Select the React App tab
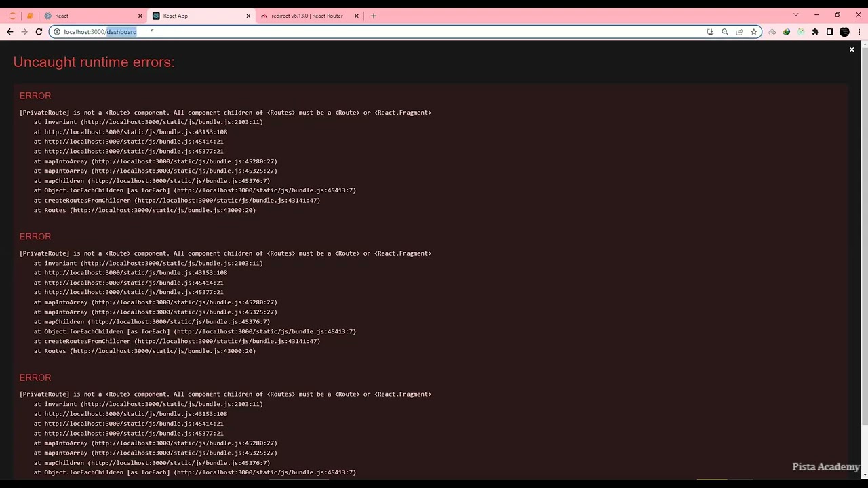The image size is (868, 488). tap(201, 16)
